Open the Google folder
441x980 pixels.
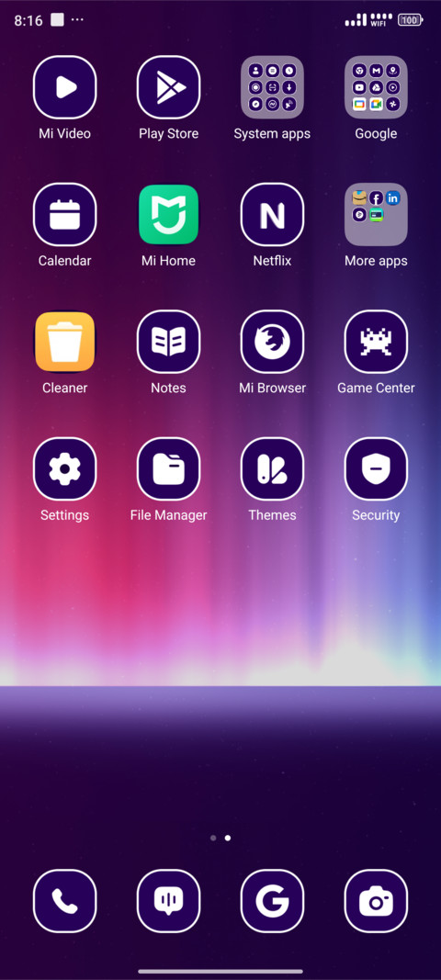pos(376,87)
